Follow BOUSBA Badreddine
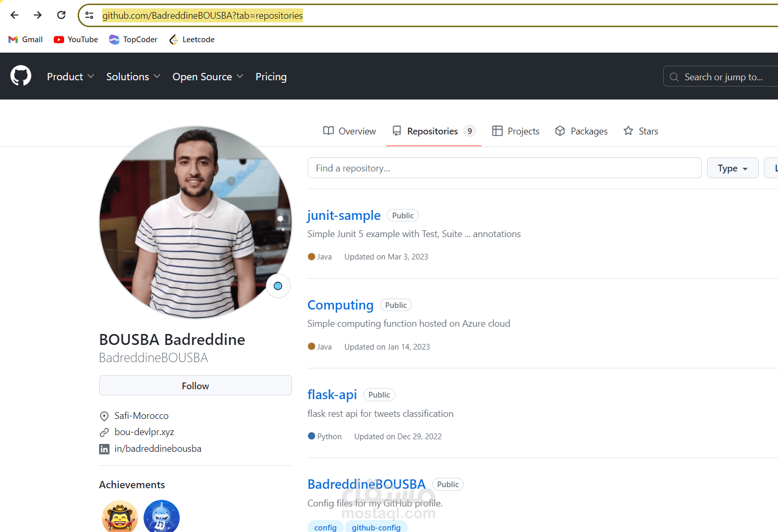This screenshot has height=532, width=778. click(x=196, y=386)
